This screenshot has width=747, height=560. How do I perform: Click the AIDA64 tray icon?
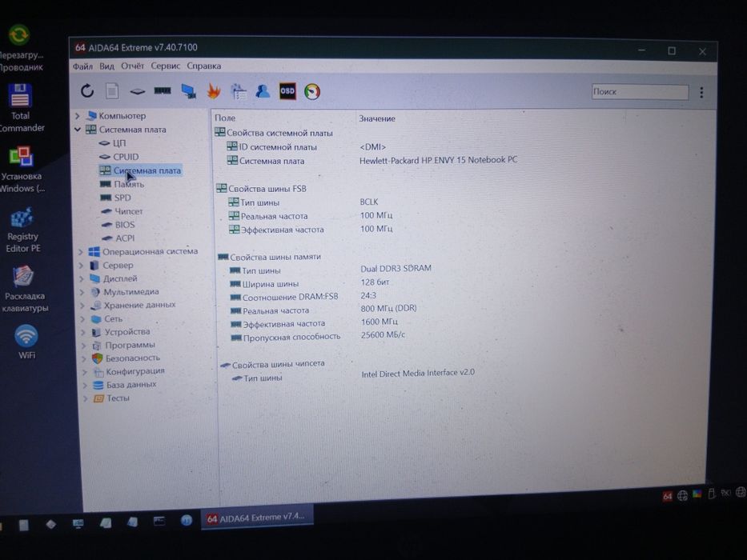[x=667, y=496]
